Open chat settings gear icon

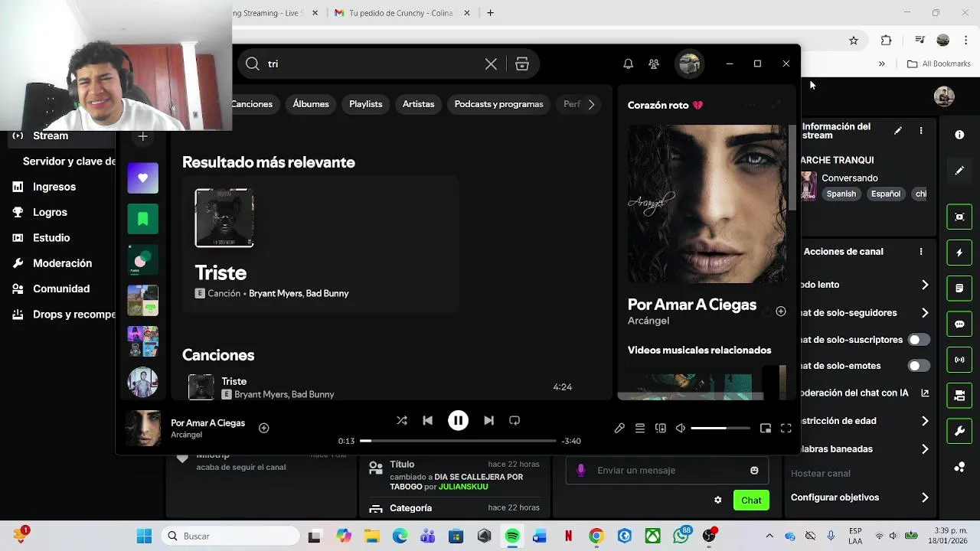point(717,500)
